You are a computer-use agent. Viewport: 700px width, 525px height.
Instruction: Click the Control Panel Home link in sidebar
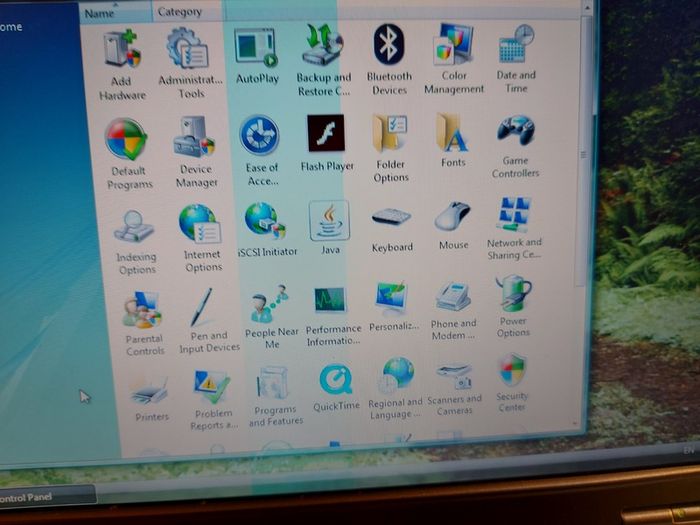pos(11,27)
